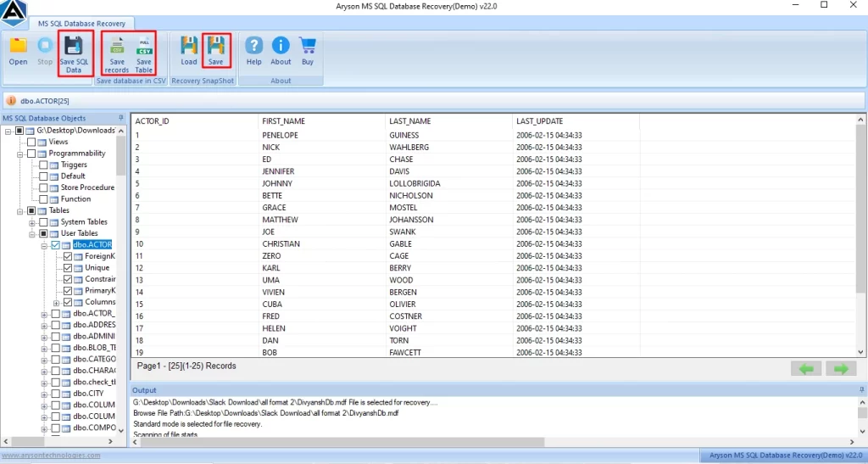Viewport: 868px width, 464px height.
Task: Click the Buy shopping cart icon
Action: 307,49
